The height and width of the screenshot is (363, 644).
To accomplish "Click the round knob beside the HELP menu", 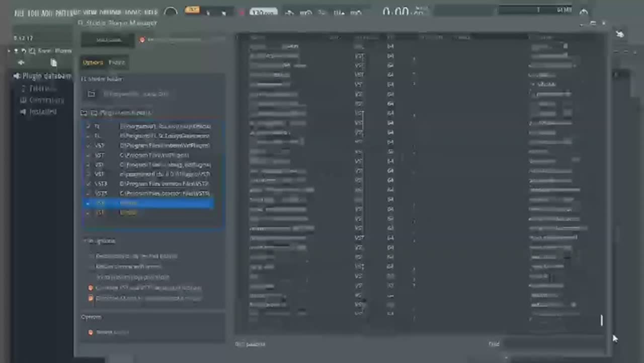I will pos(171,13).
